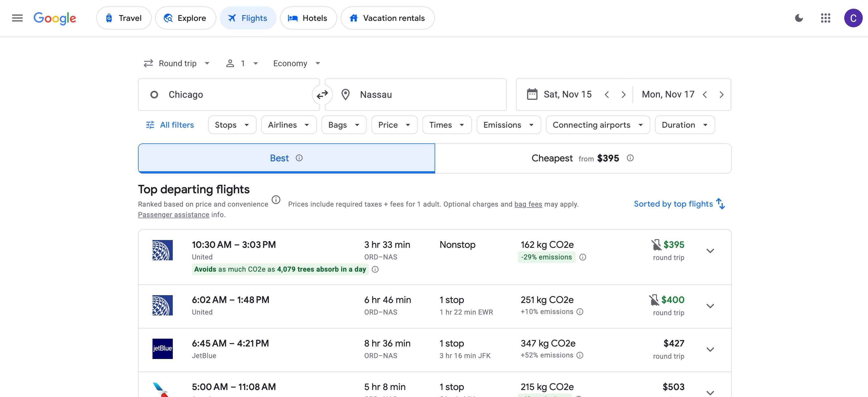868x397 pixels.
Task: Expand the $427 JetBlue flight details
Action: pos(710,350)
